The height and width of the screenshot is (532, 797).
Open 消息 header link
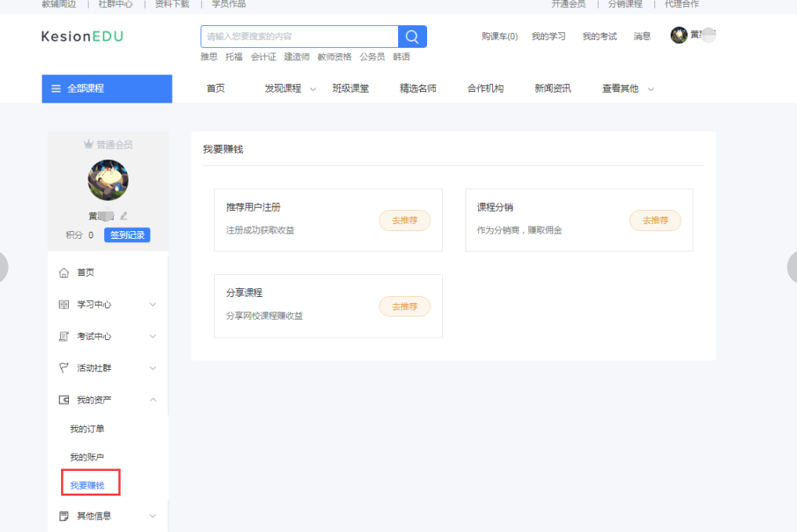pos(642,37)
